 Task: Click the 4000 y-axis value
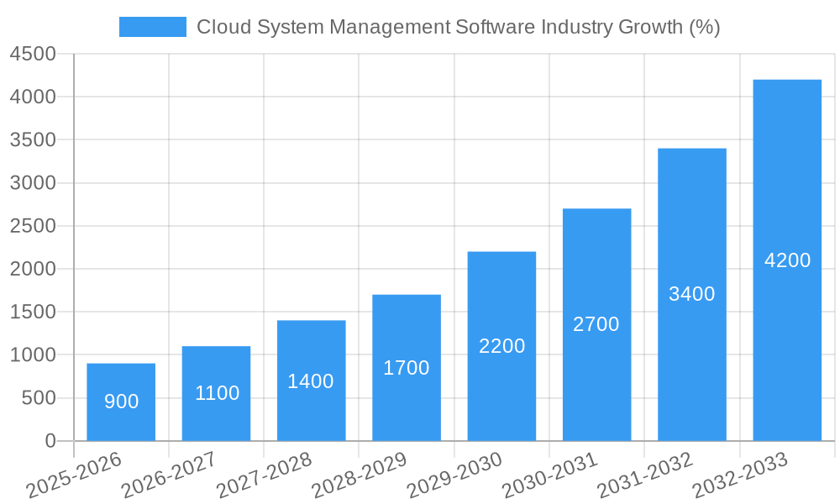33,97
